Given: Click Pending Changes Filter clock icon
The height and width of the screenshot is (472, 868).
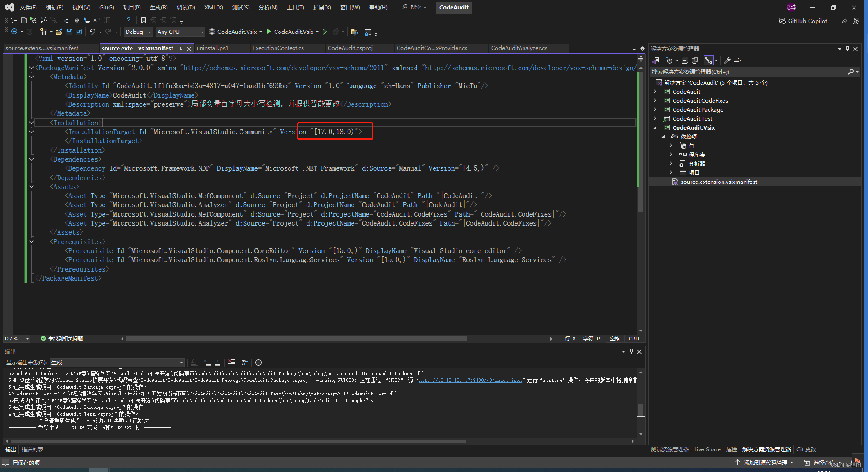Looking at the screenshot, I should 669,60.
